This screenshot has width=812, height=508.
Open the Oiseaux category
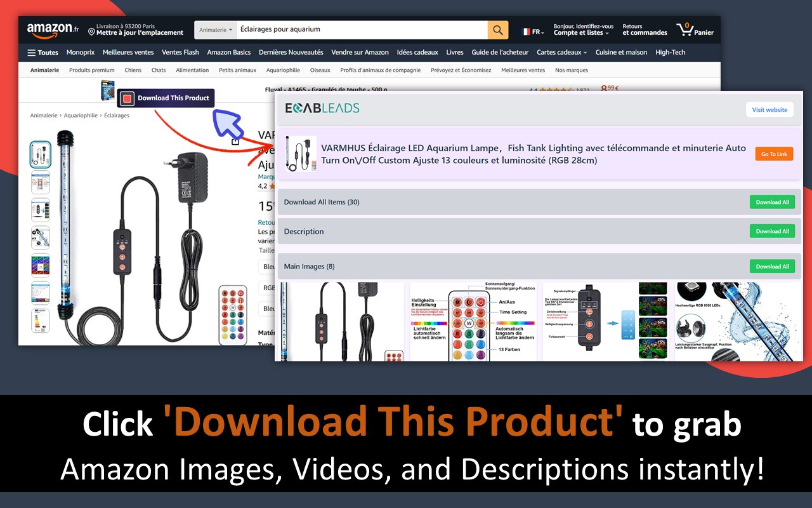[320, 70]
